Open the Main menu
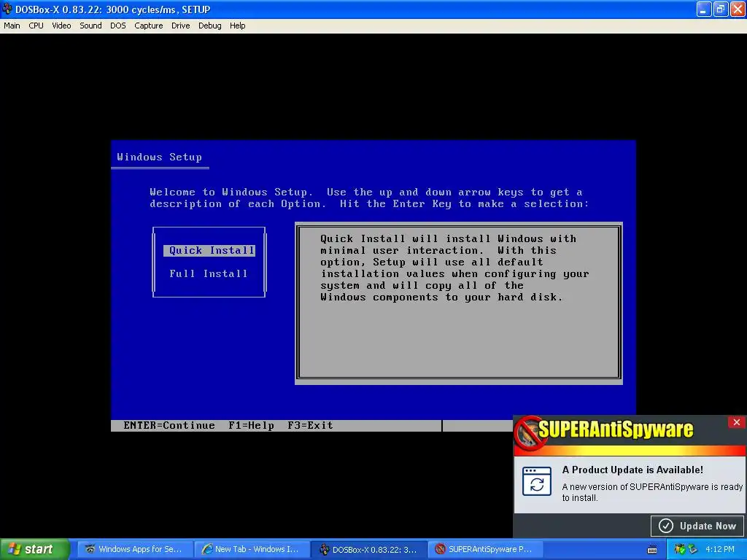 (12, 26)
